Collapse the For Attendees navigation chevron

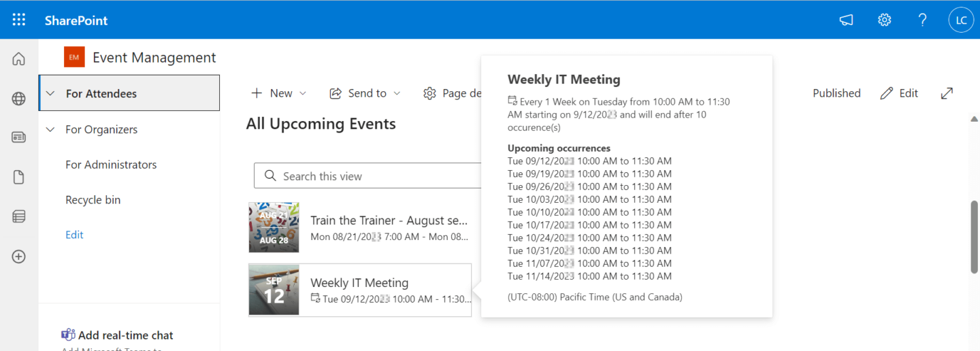click(x=50, y=94)
